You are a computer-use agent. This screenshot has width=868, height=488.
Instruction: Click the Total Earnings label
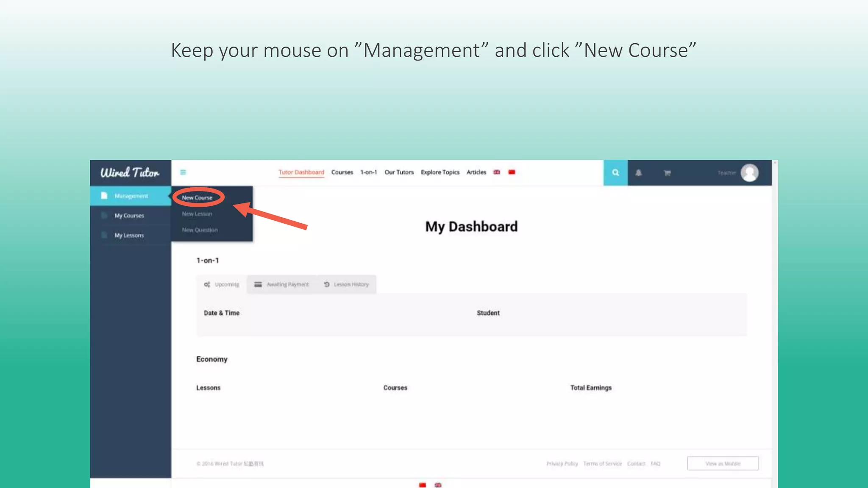591,388
